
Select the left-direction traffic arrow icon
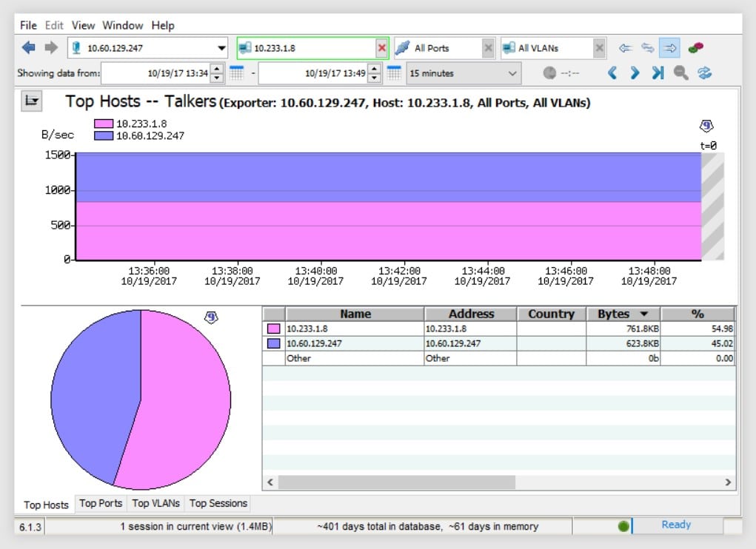pos(624,47)
